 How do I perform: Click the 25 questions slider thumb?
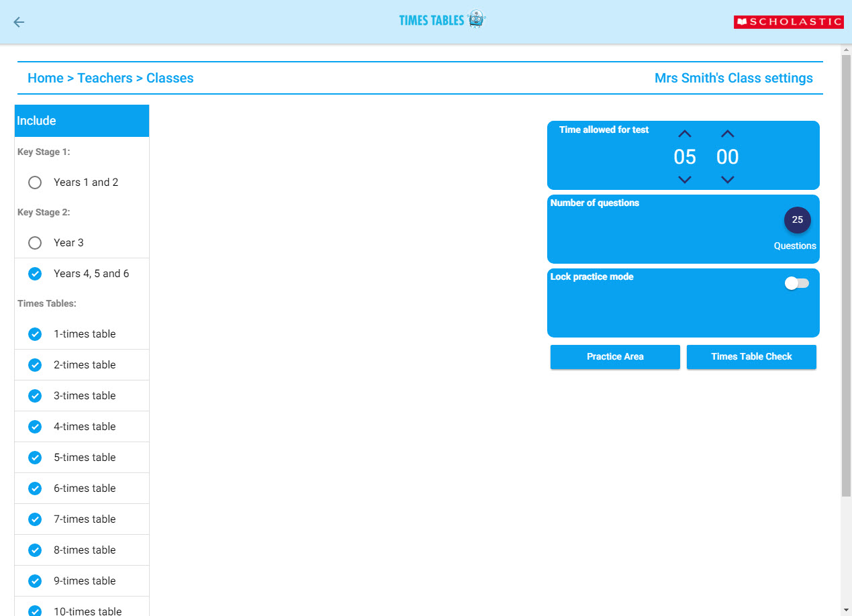click(797, 220)
